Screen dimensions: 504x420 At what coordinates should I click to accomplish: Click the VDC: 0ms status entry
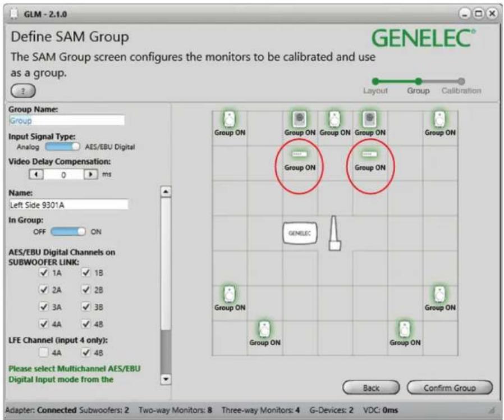pyautogui.click(x=381, y=410)
